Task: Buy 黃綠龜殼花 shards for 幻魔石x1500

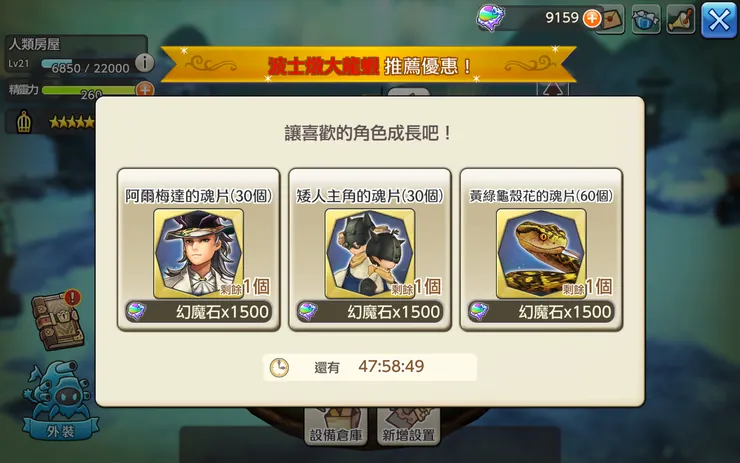Action: [x=541, y=312]
